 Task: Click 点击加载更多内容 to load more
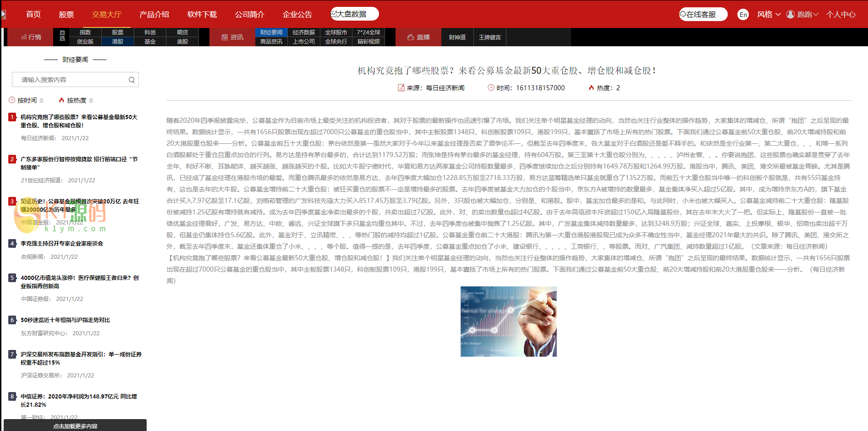tap(75, 426)
